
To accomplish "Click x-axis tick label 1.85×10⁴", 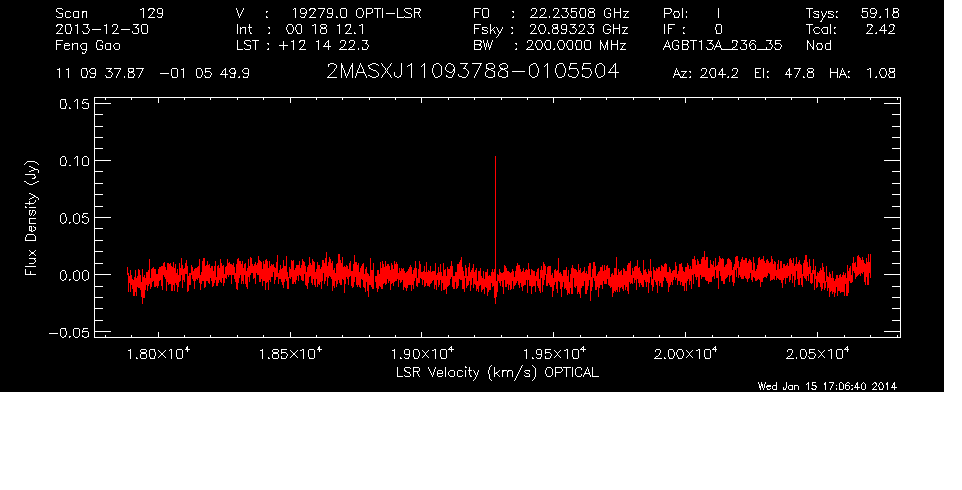I will click(290, 354).
